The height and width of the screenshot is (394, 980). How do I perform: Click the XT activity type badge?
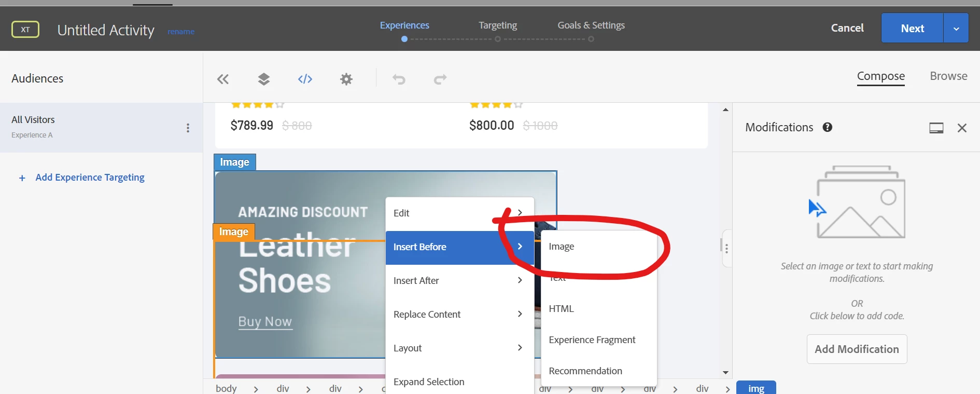(25, 30)
